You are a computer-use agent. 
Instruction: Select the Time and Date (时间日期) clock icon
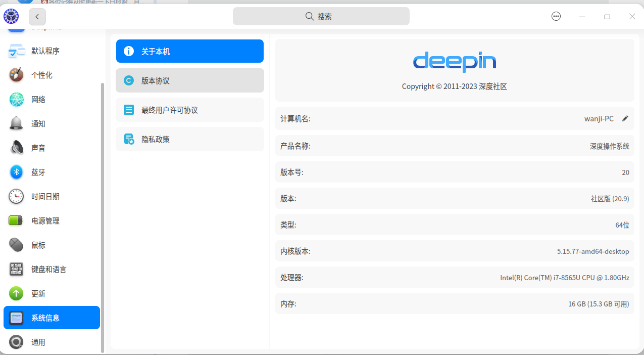click(x=16, y=196)
